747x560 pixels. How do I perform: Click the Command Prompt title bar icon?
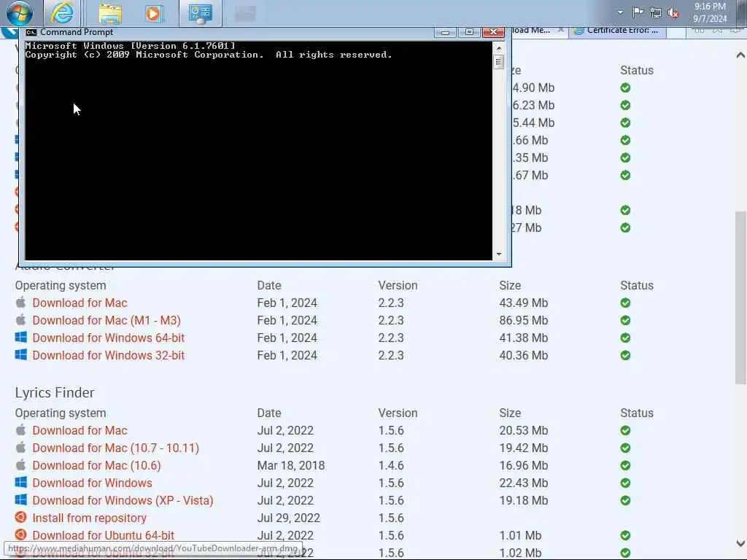[x=31, y=32]
